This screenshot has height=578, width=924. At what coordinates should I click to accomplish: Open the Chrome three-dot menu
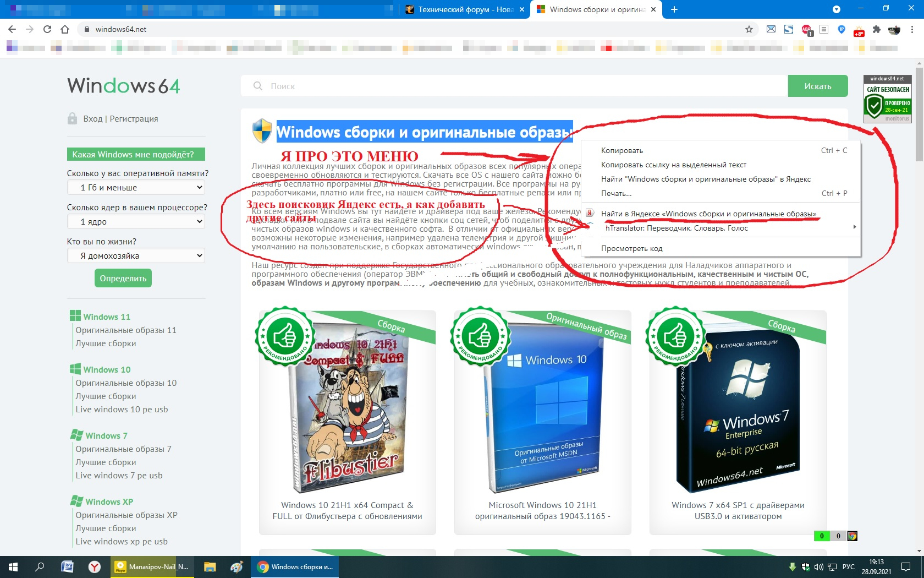tap(912, 29)
